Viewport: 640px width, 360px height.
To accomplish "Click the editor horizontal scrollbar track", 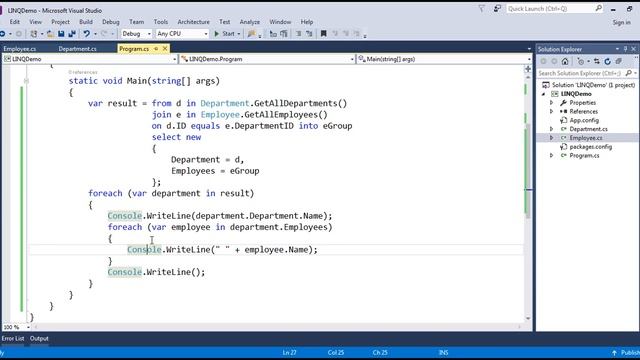I will (278, 327).
